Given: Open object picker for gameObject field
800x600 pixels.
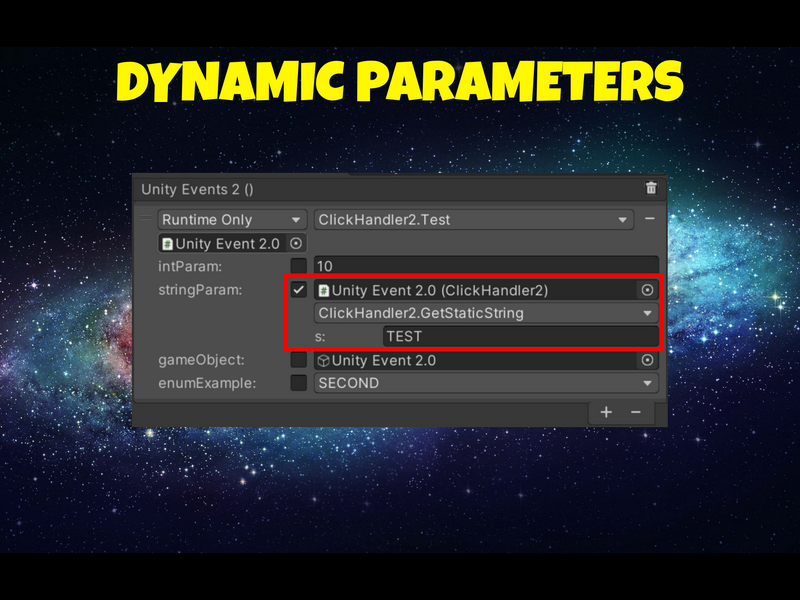Looking at the screenshot, I should point(647,360).
